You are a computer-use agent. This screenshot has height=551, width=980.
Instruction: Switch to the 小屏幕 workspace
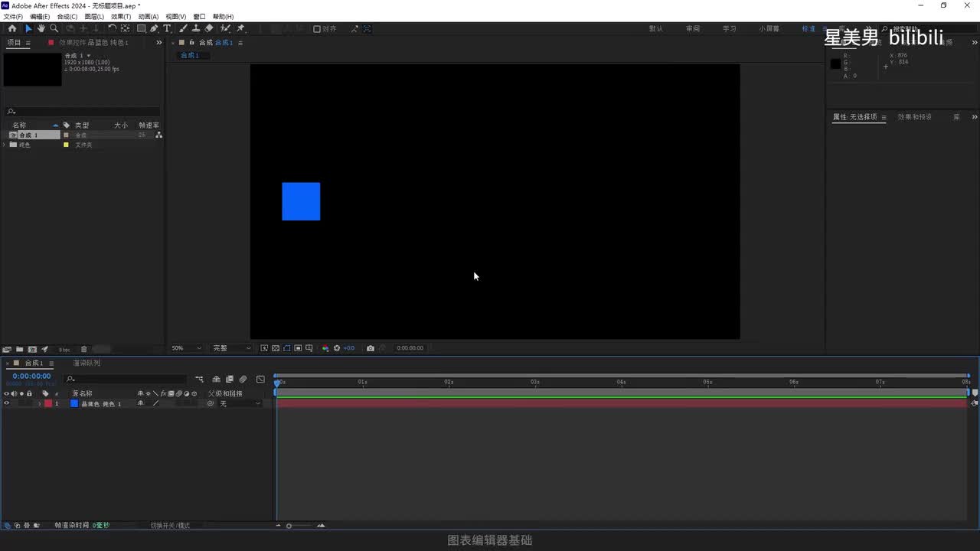[x=769, y=29]
